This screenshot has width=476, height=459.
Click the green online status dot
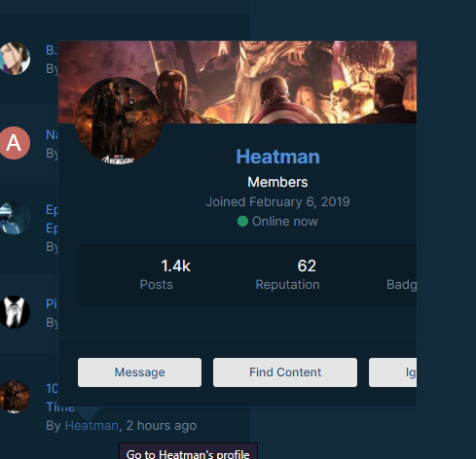(242, 222)
